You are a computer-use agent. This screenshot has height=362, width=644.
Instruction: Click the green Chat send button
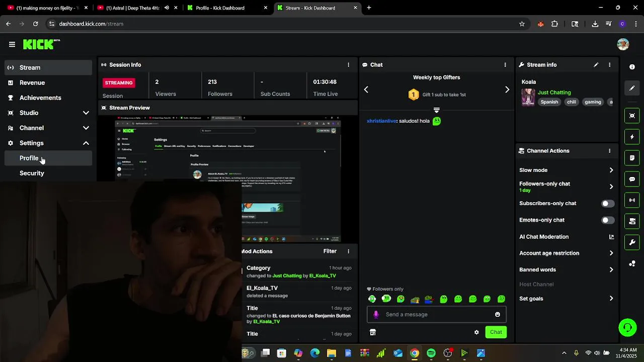point(496,332)
